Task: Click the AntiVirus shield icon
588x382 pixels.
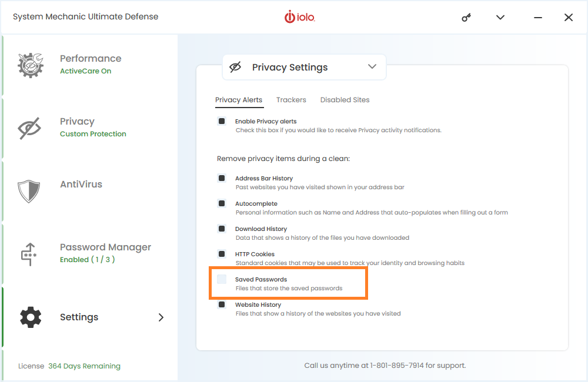Action: [x=29, y=191]
